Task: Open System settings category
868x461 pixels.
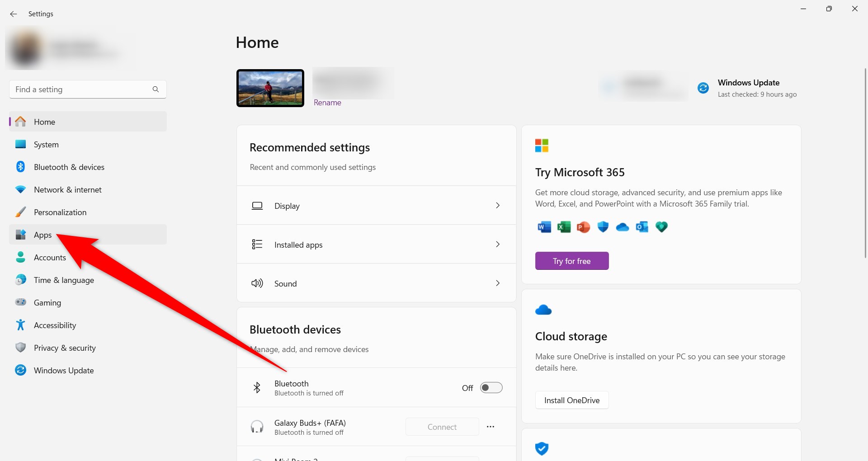Action: point(88,144)
